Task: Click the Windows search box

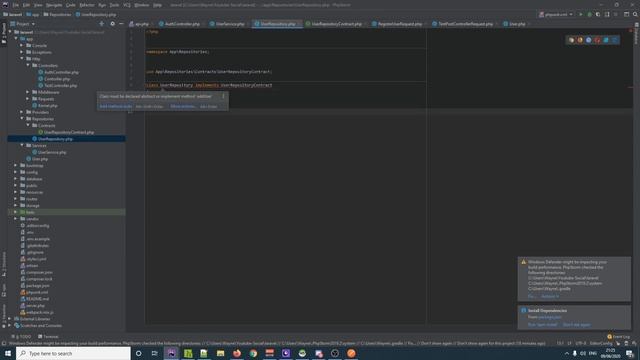Action: (x=73, y=353)
